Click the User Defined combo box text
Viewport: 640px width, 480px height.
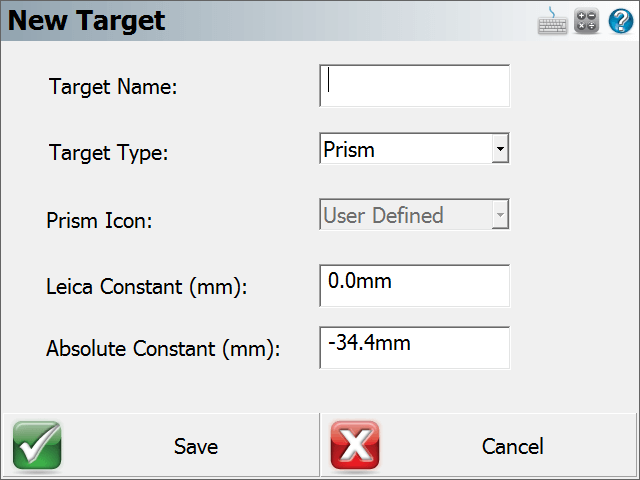coord(383,215)
